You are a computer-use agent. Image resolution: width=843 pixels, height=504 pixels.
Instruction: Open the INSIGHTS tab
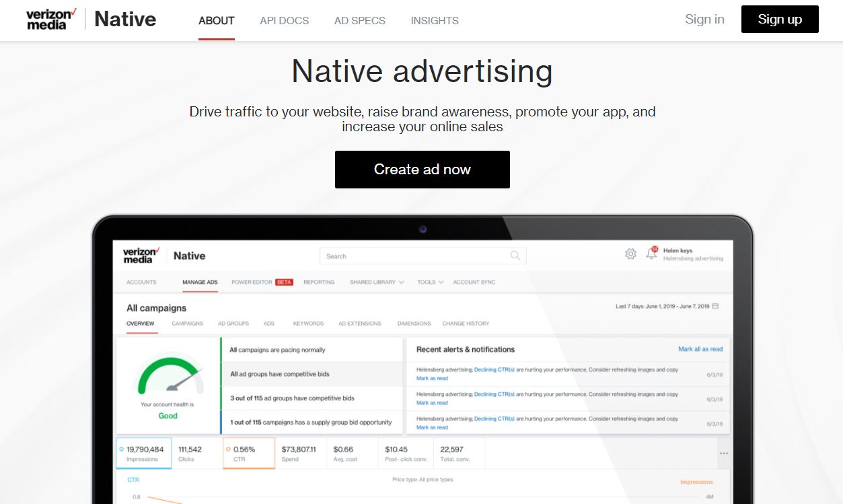435,20
